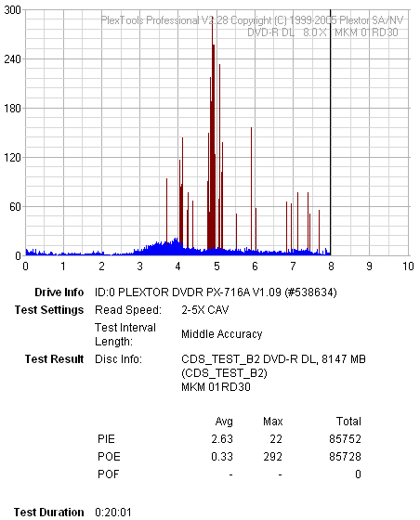Click the Middle Accuracy value

click(x=221, y=334)
